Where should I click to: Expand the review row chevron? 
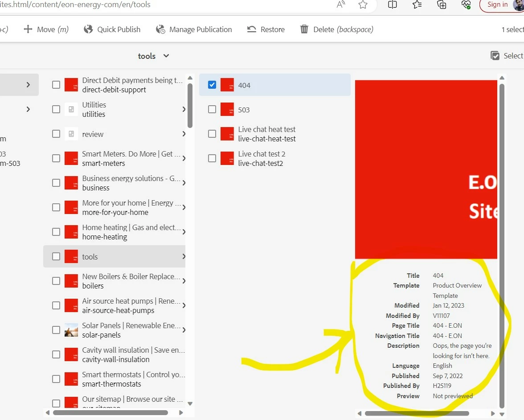coord(184,134)
